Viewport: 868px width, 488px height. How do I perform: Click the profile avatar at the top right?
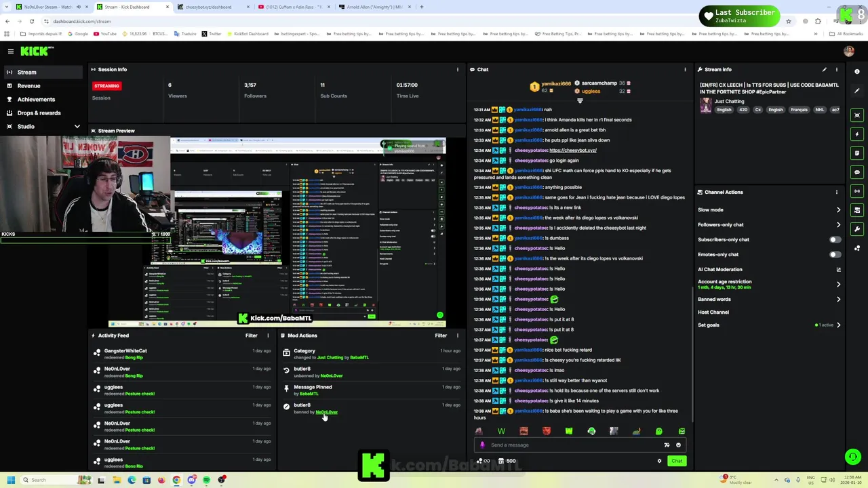[849, 52]
